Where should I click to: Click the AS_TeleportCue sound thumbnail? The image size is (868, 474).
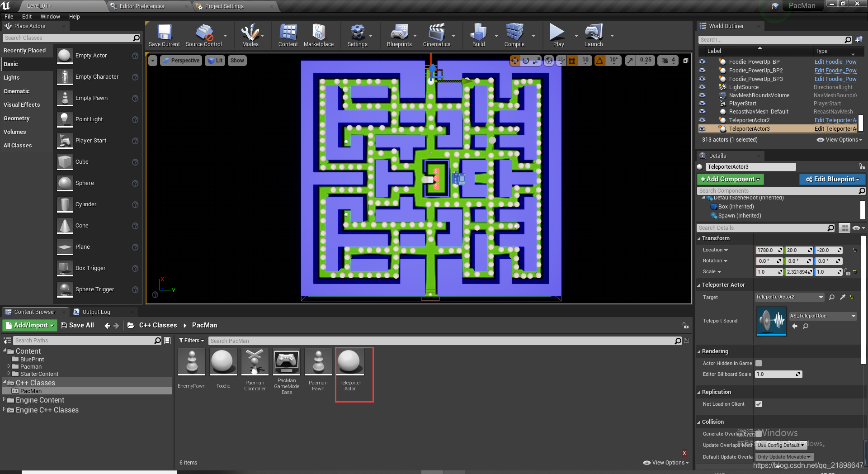point(772,321)
